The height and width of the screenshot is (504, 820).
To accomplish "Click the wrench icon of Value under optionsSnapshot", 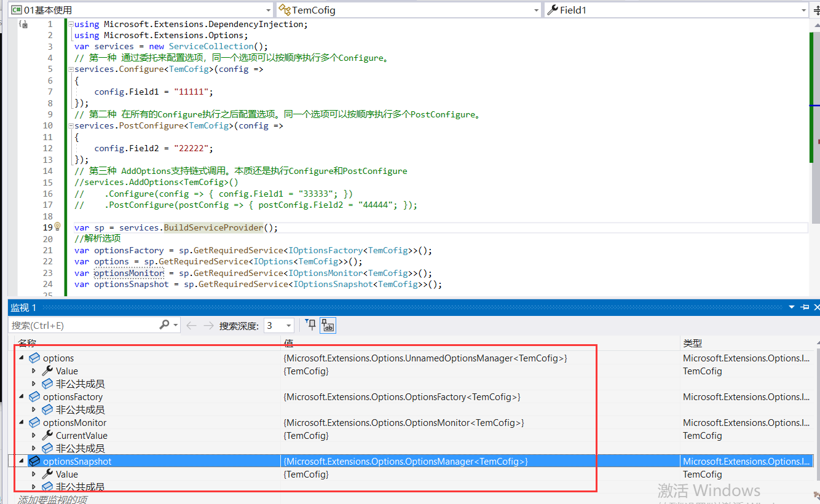I will click(x=47, y=474).
